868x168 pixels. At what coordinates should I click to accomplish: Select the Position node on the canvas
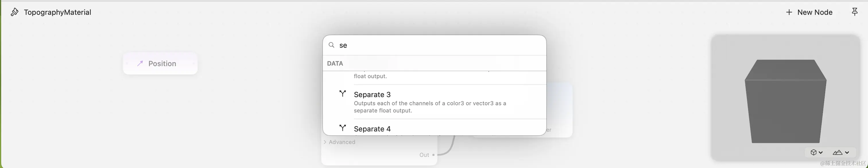[x=160, y=64]
